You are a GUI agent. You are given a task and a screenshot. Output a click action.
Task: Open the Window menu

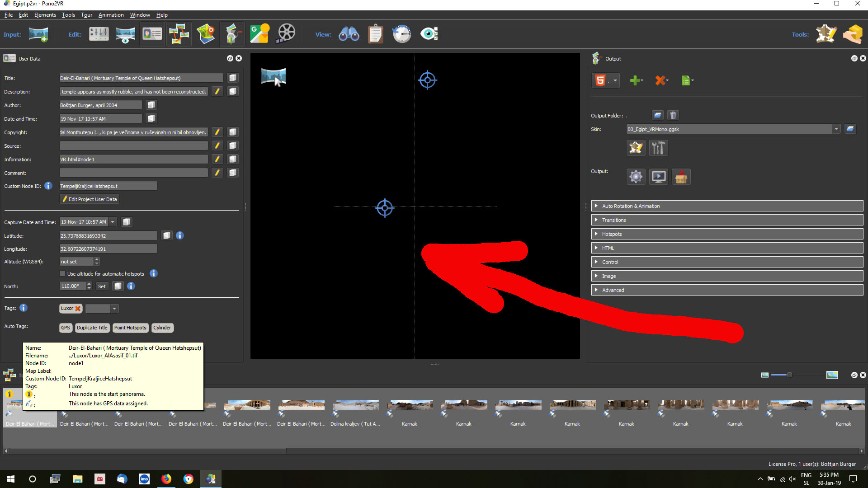point(140,15)
